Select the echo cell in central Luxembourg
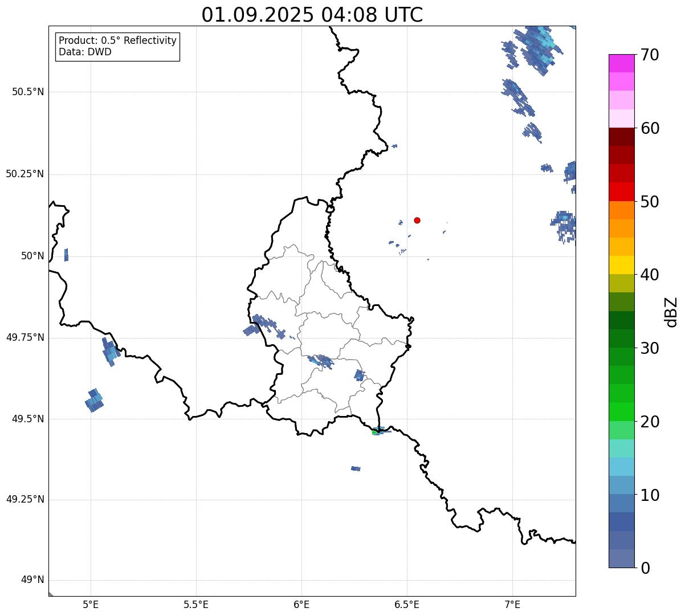The image size is (685, 616). pyautogui.click(x=321, y=361)
